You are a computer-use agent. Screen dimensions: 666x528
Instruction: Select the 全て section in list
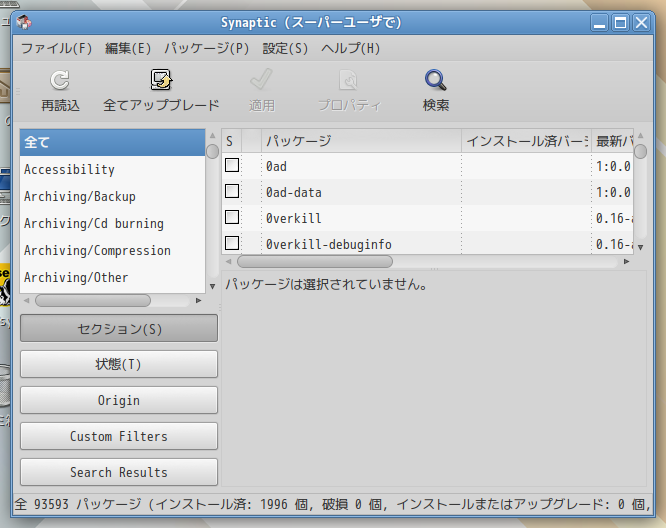pyautogui.click(x=113, y=142)
